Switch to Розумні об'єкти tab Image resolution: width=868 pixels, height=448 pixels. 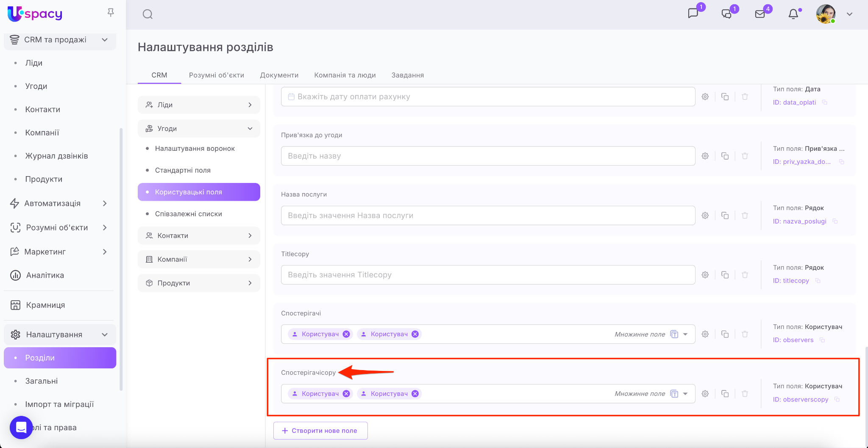[x=216, y=75]
